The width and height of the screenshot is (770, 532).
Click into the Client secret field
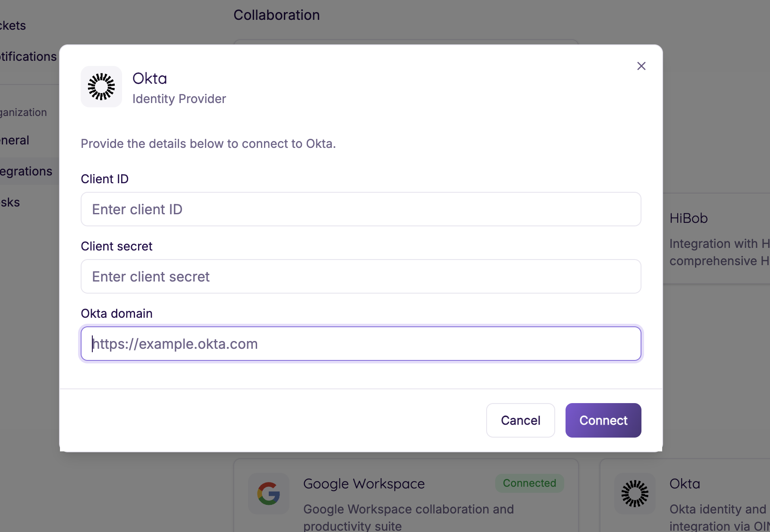[x=361, y=276]
